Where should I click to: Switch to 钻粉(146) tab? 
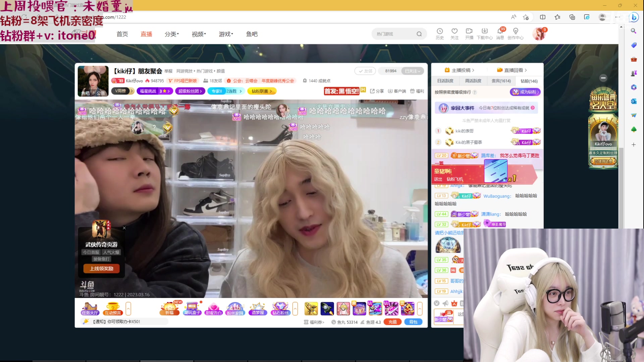[529, 81]
